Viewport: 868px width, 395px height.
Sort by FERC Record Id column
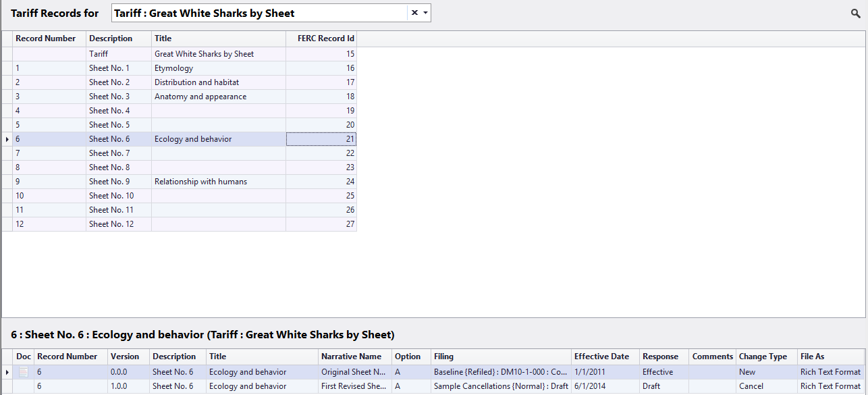click(321, 38)
